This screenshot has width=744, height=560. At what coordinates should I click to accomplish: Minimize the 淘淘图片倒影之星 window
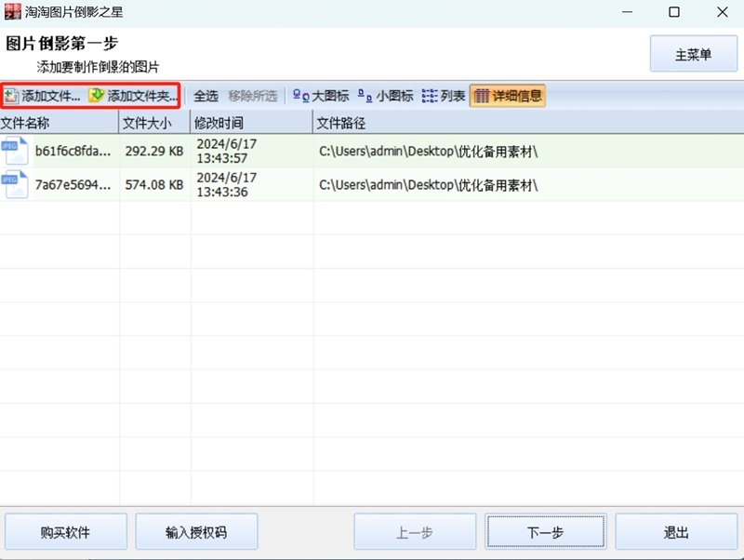click(627, 12)
